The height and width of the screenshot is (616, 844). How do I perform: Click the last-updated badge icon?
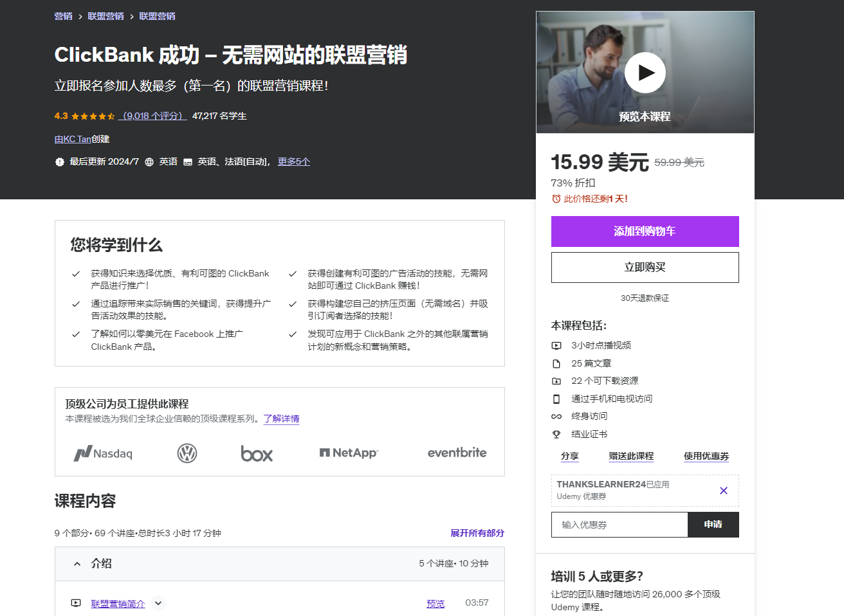tap(60, 162)
